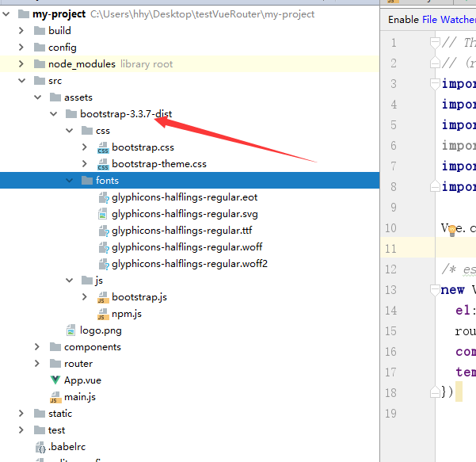Expand bootstrap-theme.css node arrow
This screenshot has width=476, height=462.
[85, 164]
